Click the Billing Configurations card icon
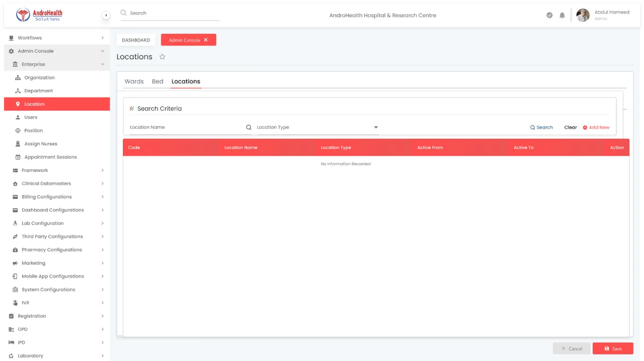 (15, 197)
